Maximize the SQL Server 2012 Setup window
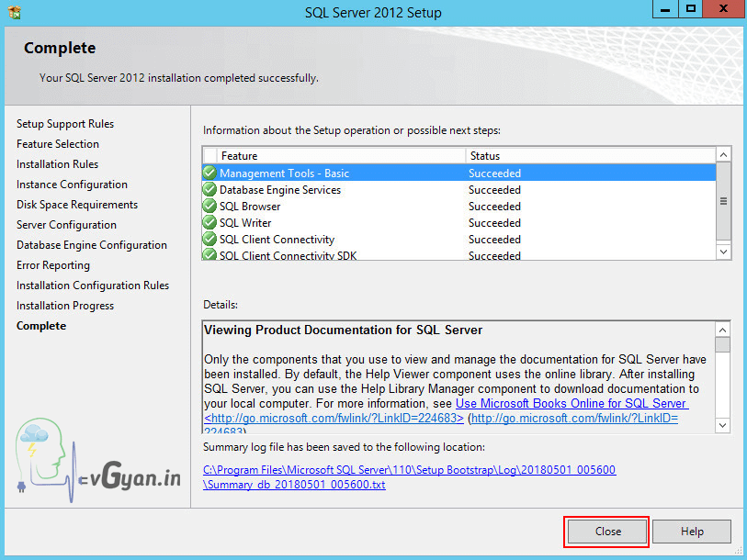The width and height of the screenshot is (747, 560). (691, 9)
